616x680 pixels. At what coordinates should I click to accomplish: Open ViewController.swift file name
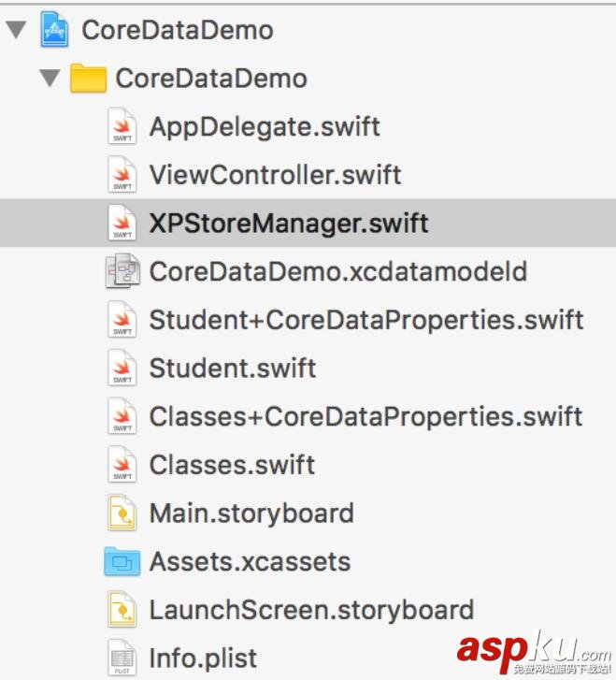pos(275,175)
